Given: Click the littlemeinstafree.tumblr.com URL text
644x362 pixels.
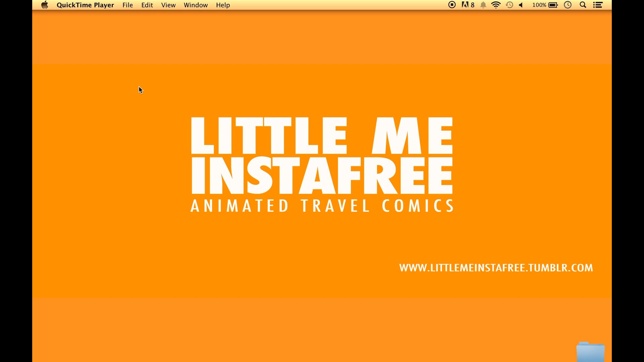Looking at the screenshot, I should coord(496,268).
